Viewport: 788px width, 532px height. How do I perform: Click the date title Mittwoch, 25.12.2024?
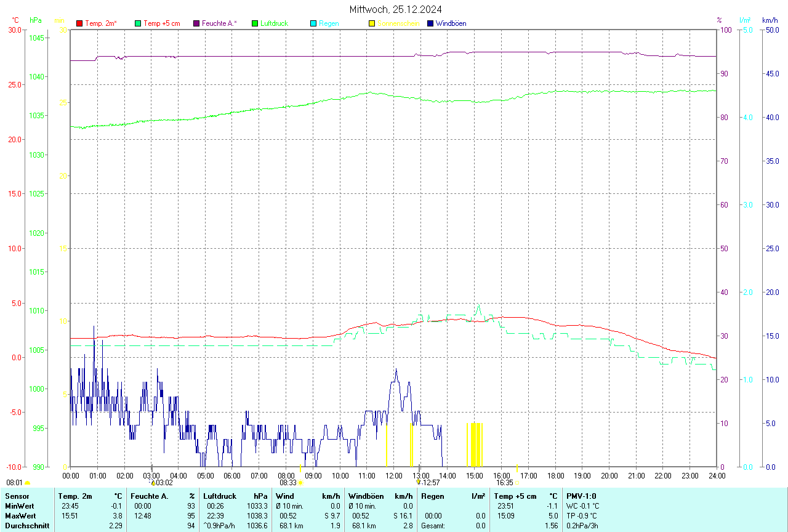[395, 9]
